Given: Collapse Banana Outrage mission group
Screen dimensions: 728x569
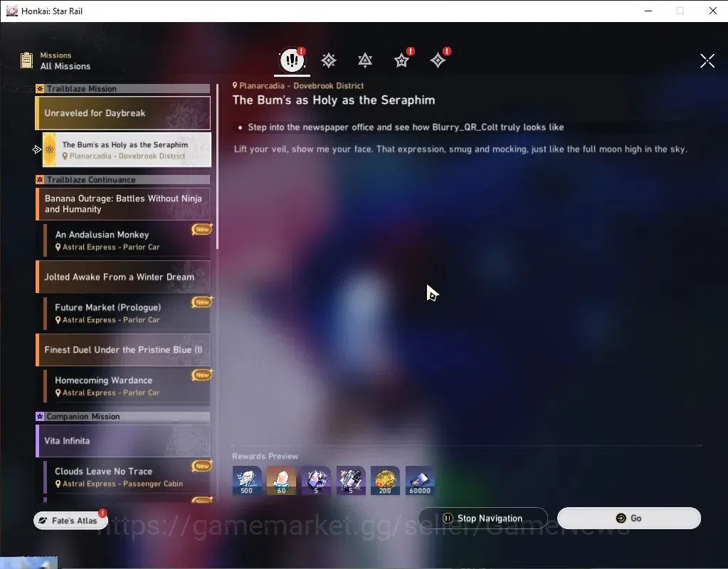Looking at the screenshot, I should coord(123,203).
